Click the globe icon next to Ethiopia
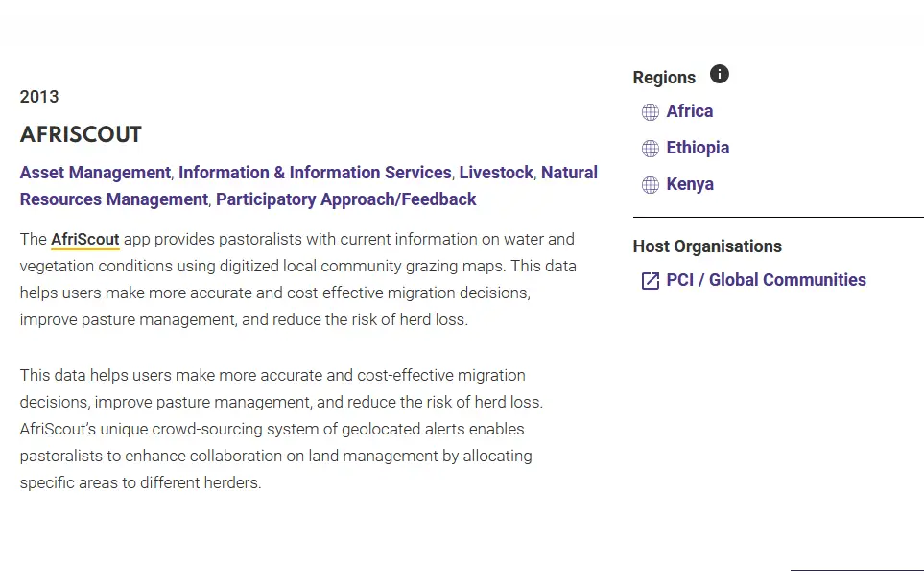Image resolution: width=924 pixels, height=586 pixels. coord(651,149)
